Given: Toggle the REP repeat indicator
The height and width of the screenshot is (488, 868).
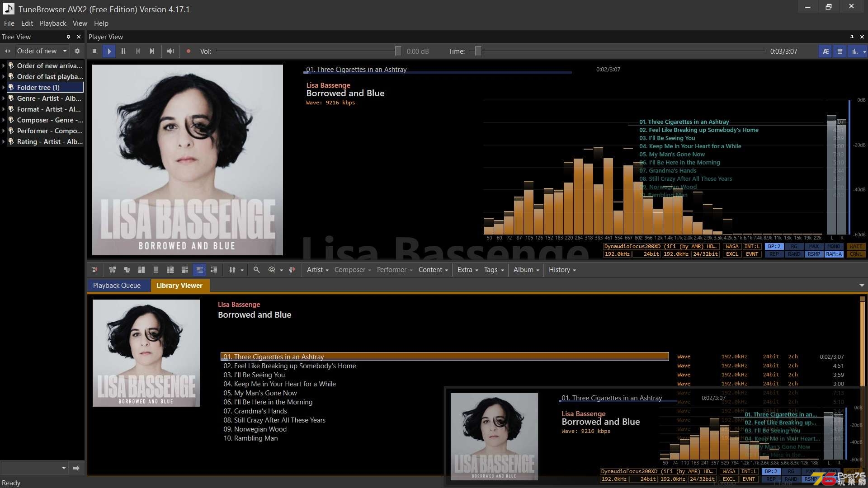Looking at the screenshot, I should point(774,254).
